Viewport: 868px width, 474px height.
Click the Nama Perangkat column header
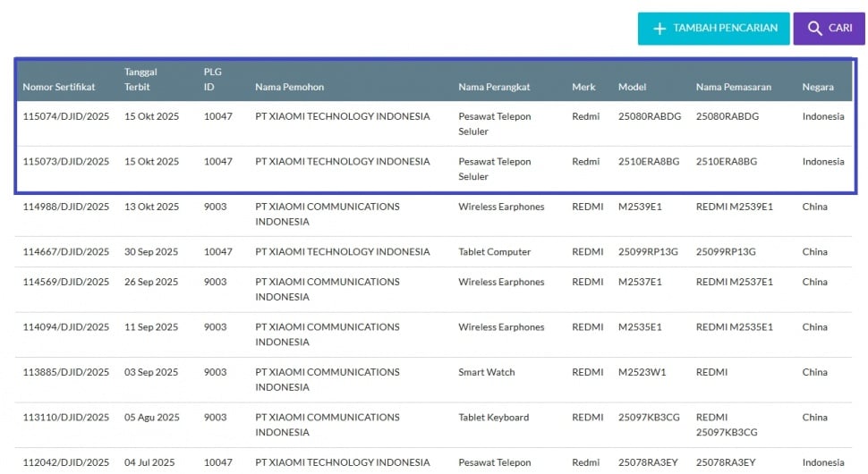[x=494, y=87]
